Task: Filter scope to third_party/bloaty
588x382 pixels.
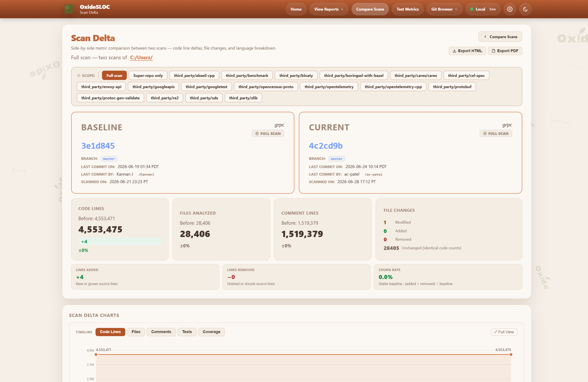Action: click(x=296, y=76)
